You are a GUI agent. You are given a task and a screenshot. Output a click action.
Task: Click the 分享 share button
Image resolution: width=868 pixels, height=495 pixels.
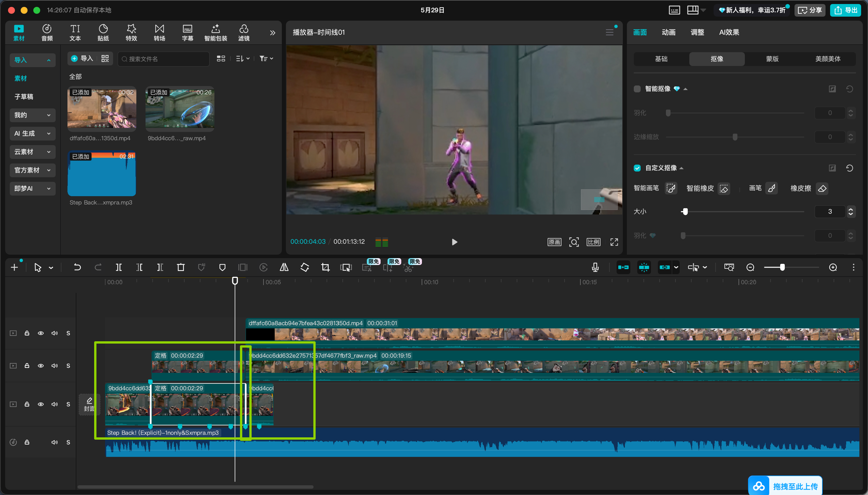click(810, 10)
